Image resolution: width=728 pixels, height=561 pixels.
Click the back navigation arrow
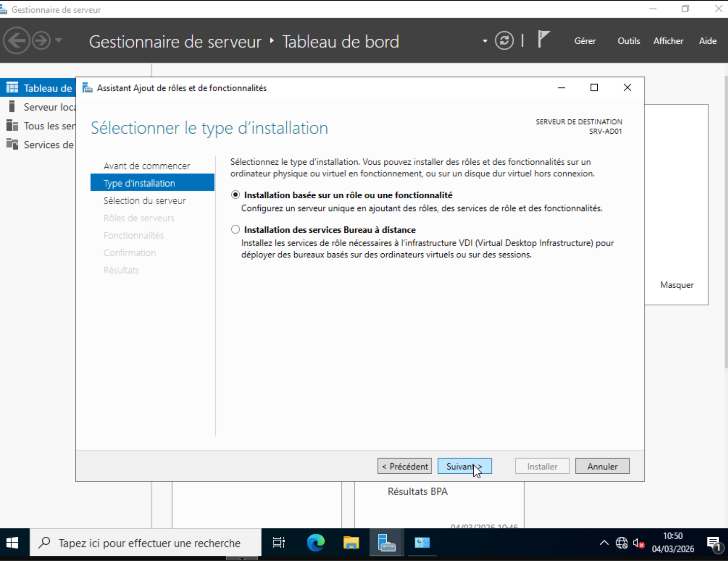coord(17,41)
